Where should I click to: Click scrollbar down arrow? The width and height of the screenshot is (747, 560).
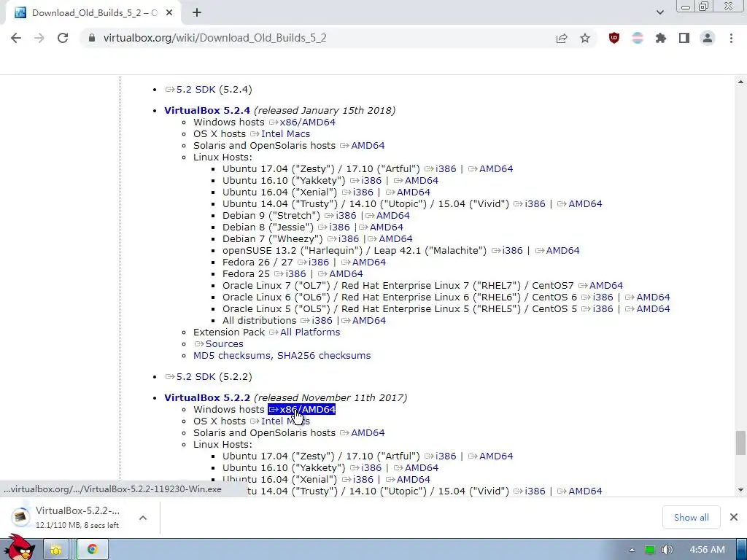pyautogui.click(x=740, y=490)
